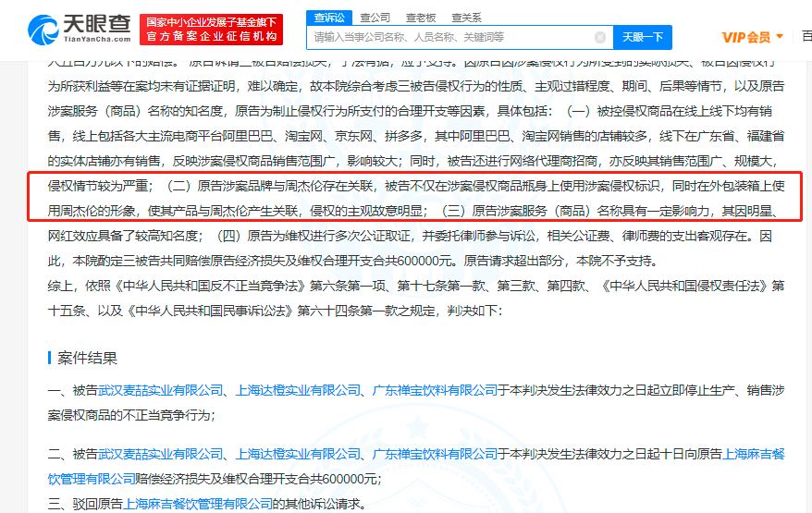Open 上海麻吉餐饮管理有限公司 link in item 二

[x=754, y=454]
